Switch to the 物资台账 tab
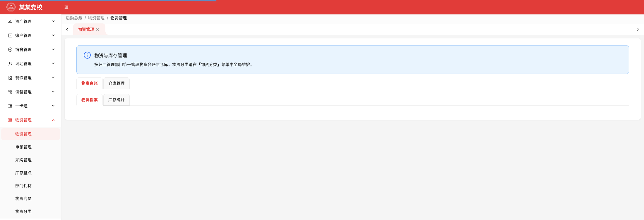 (x=90, y=83)
